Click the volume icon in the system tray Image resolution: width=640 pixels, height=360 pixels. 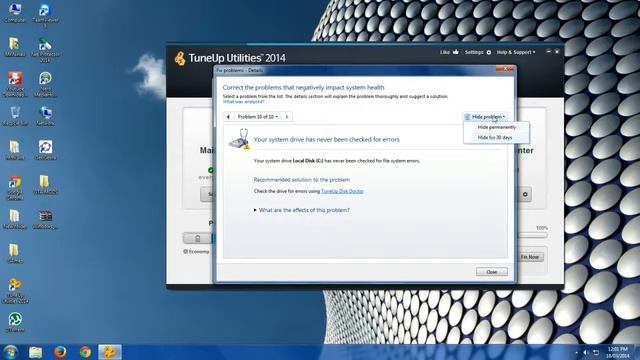coord(586,352)
